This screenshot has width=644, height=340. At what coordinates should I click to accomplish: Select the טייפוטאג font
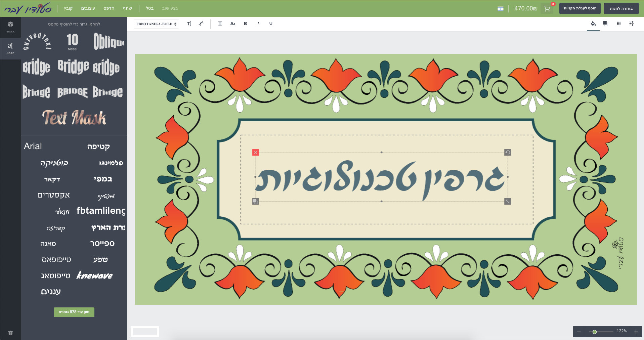pos(56,276)
